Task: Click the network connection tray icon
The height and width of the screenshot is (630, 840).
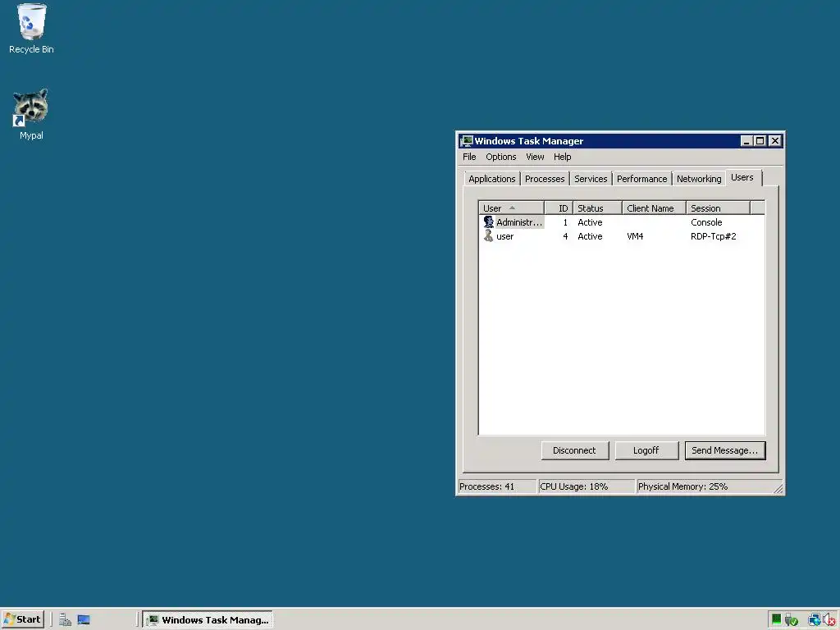Action: tap(813, 620)
